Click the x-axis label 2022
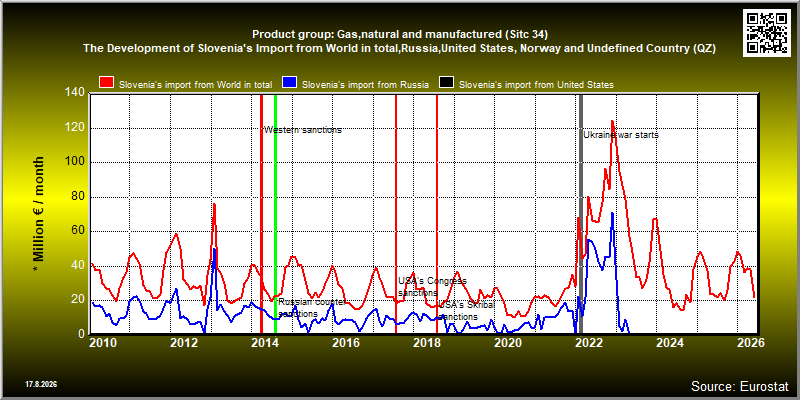800x400 pixels. (589, 343)
